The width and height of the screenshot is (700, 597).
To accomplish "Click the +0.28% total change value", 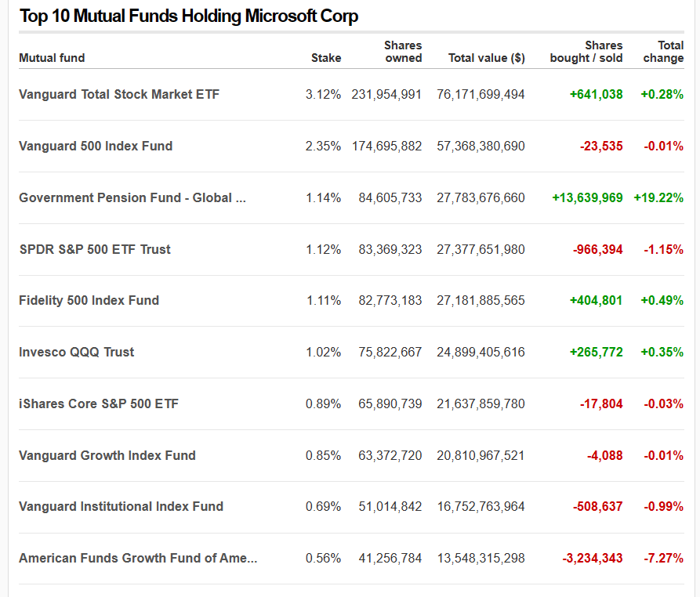I will pos(662,95).
